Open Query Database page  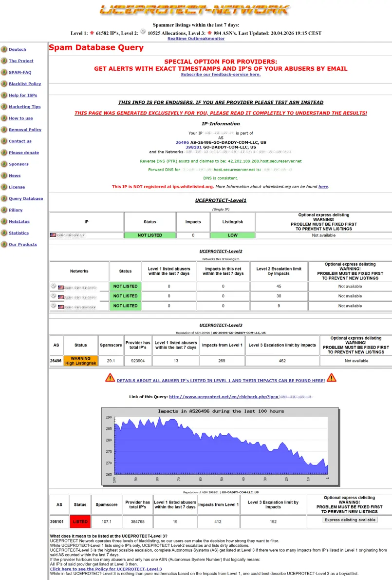pyautogui.click(x=26, y=198)
